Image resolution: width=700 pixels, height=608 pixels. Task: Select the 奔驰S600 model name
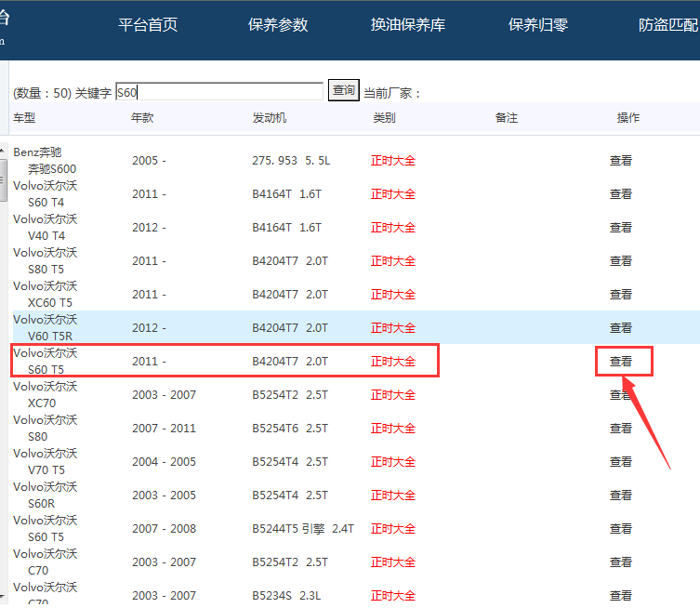tap(52, 169)
